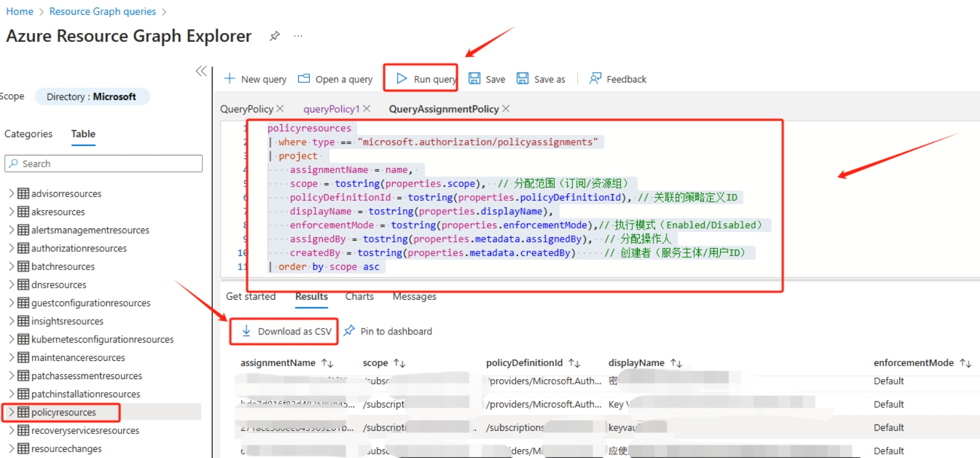Open the Messages tab
The height and width of the screenshot is (458, 980).
[414, 297]
